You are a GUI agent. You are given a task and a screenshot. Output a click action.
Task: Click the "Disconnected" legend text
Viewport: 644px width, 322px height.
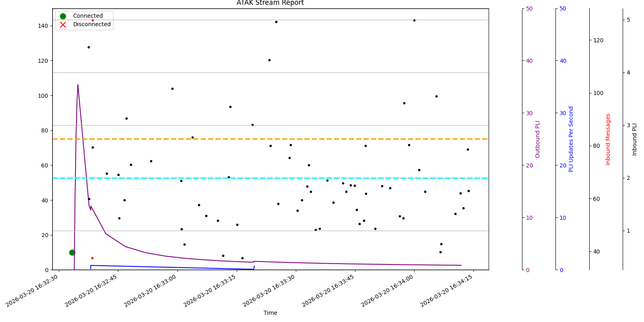tap(92, 25)
